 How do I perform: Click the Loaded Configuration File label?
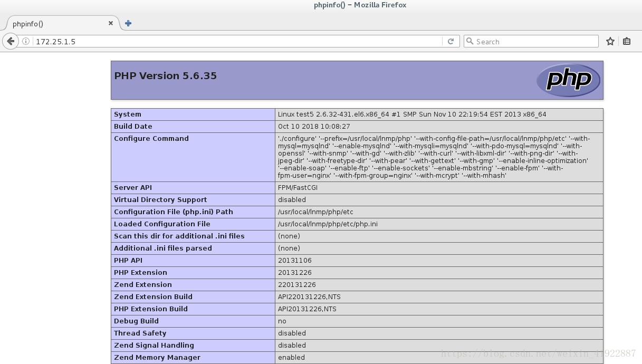click(x=162, y=224)
